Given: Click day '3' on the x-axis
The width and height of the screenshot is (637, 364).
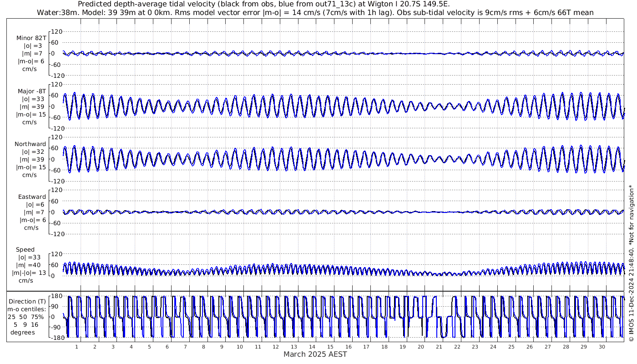Looking at the screenshot, I should [113, 347].
